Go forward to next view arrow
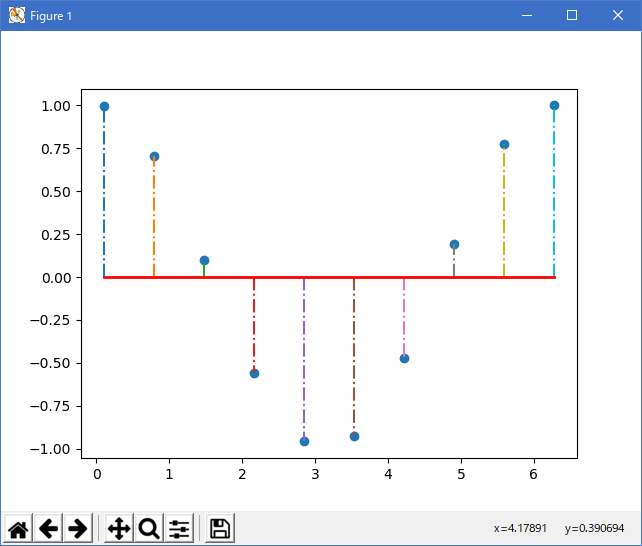Viewport: 642px width, 546px height. point(78,528)
